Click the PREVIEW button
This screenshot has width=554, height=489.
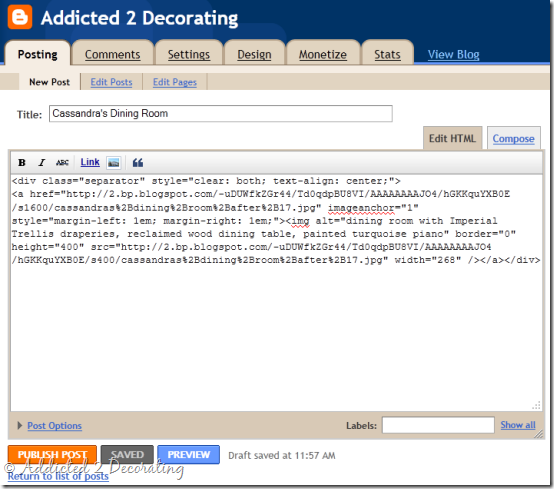pyautogui.click(x=188, y=454)
